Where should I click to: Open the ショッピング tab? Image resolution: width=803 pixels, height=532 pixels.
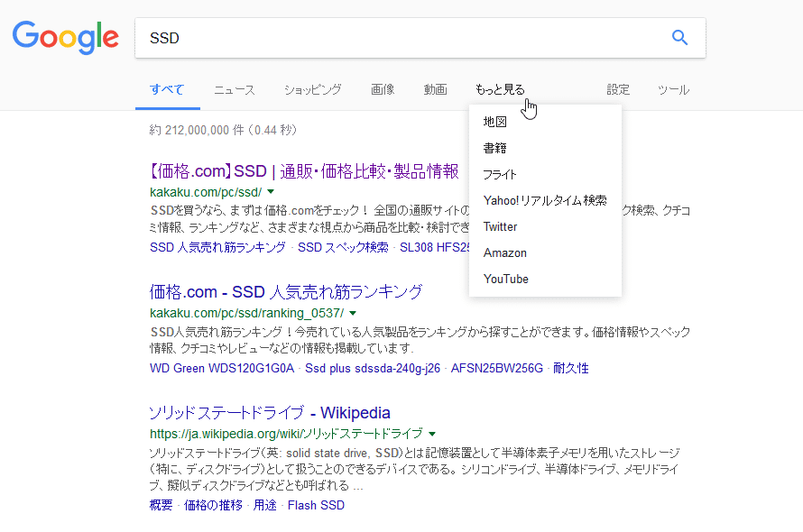(313, 89)
